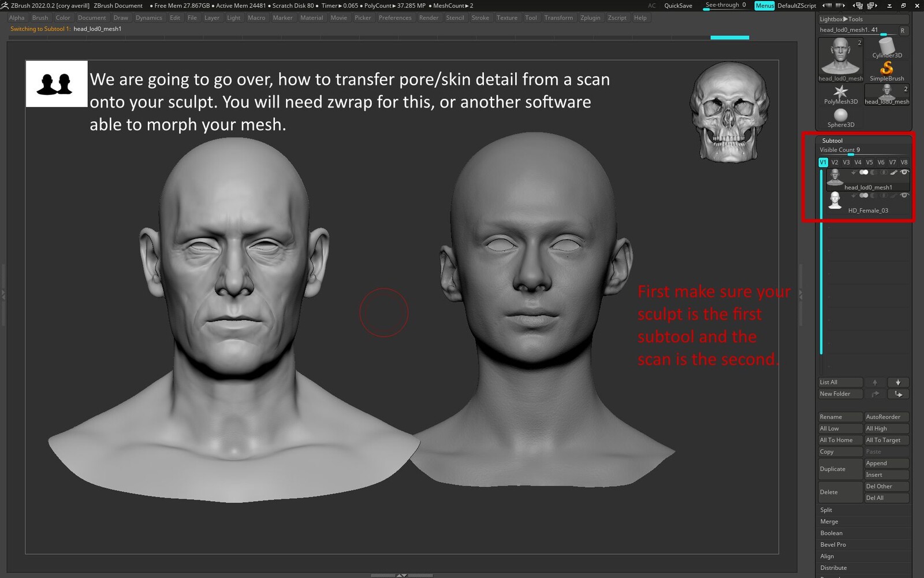
Task: Click the Rename subtool button
Action: [x=840, y=417]
